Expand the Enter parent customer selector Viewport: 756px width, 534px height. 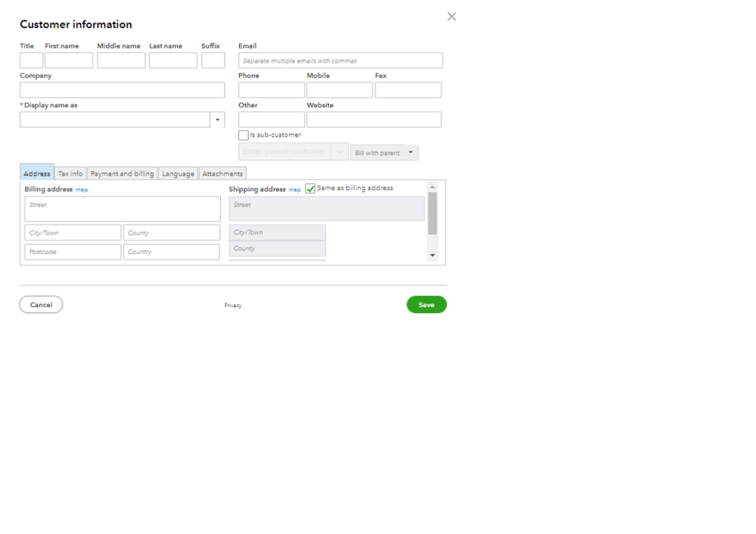pos(339,151)
